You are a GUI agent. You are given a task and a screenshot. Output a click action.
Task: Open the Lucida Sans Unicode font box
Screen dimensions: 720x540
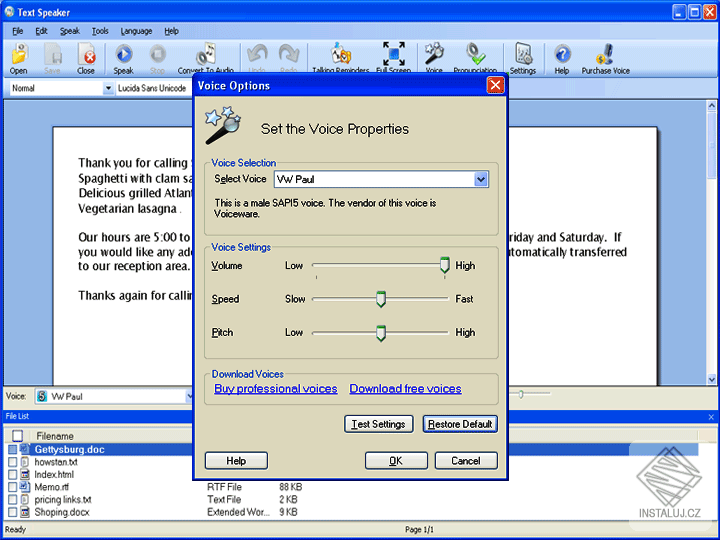153,88
